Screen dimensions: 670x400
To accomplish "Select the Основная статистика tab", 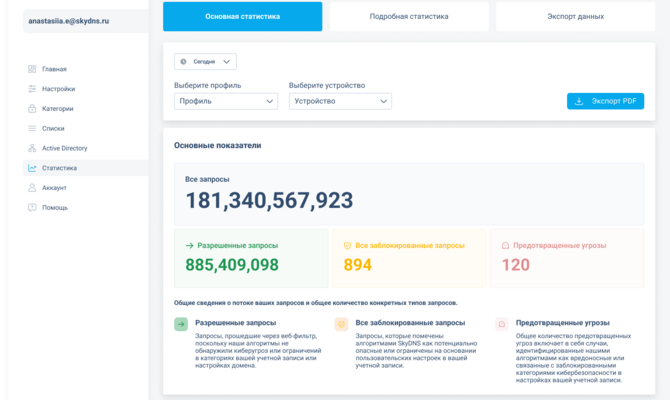I will (242, 17).
